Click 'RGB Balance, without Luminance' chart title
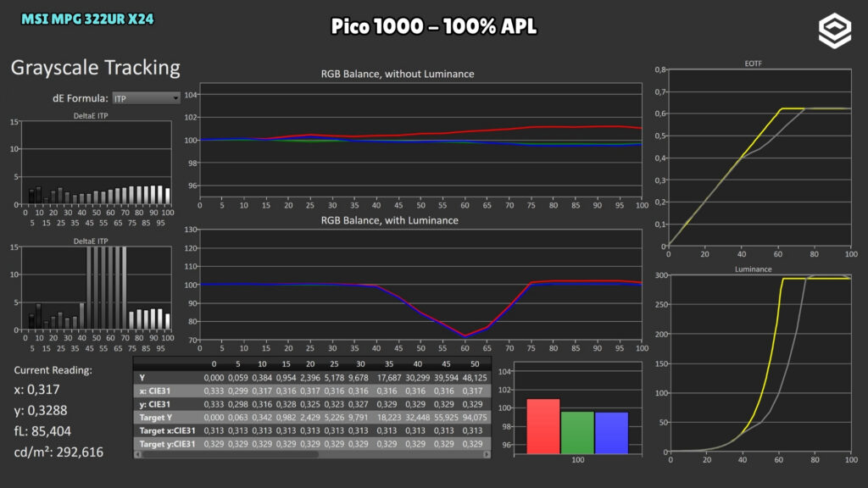 [398, 75]
